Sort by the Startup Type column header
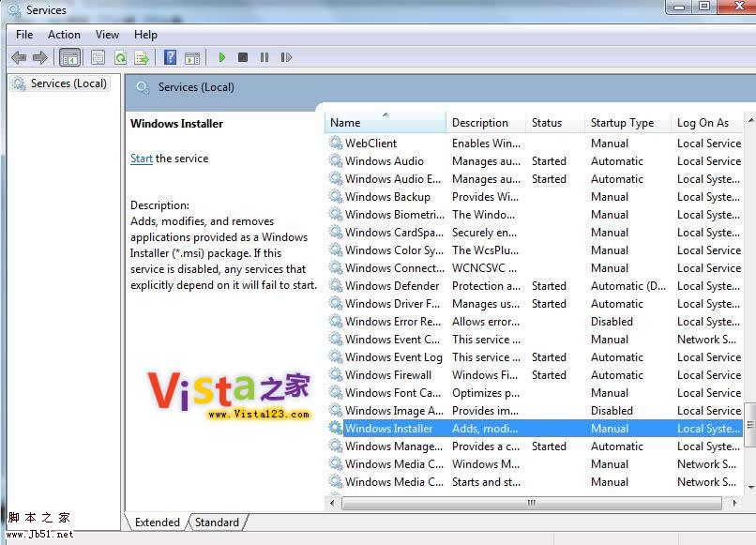 click(627, 123)
